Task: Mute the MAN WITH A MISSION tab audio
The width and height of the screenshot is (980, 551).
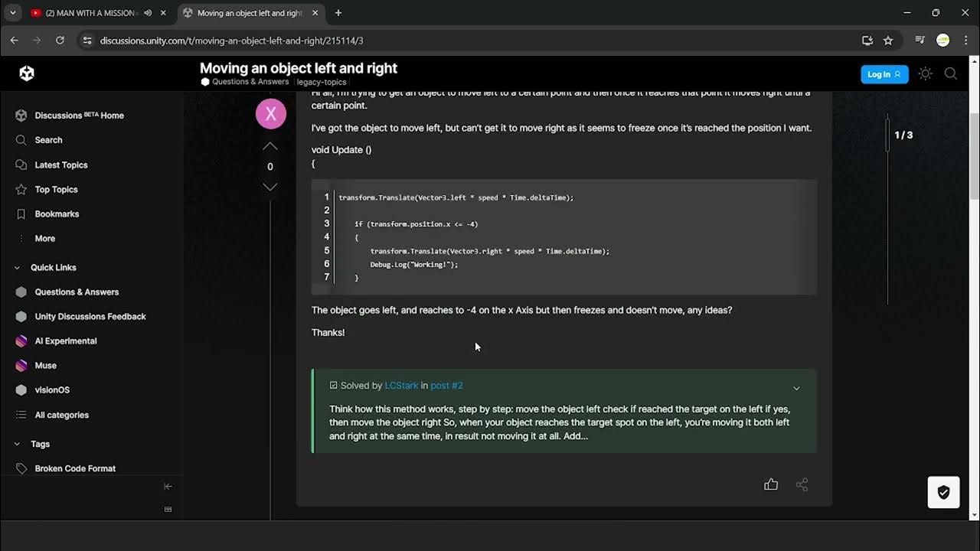Action: tap(148, 13)
